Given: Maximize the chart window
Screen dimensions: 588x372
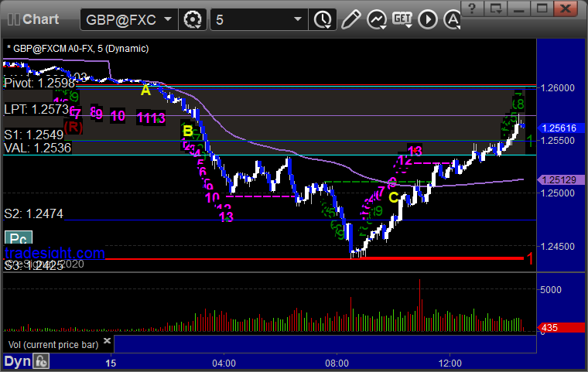Looking at the screenshot, I should (x=542, y=9).
